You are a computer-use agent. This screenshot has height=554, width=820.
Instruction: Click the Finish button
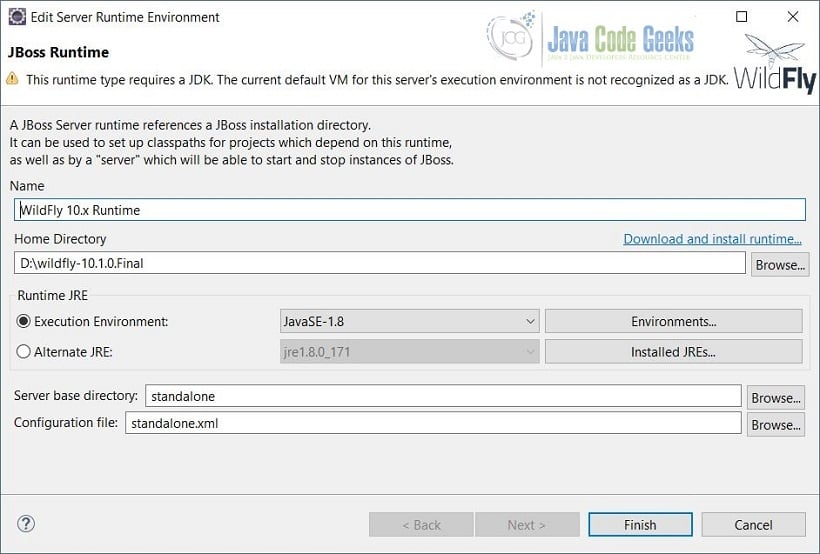pos(640,525)
